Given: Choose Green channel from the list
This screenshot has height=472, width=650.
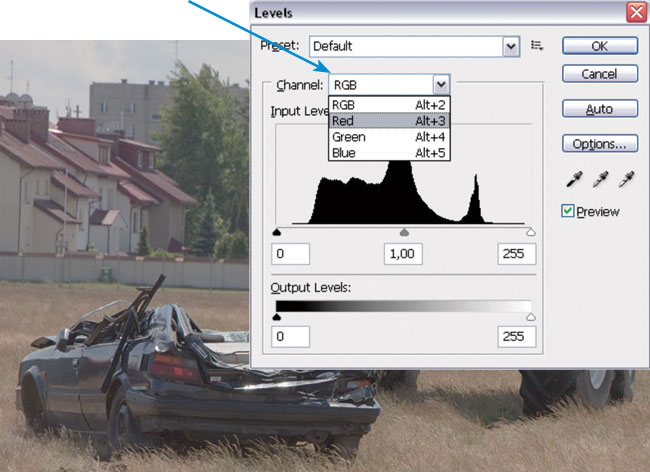Looking at the screenshot, I should point(389,137).
